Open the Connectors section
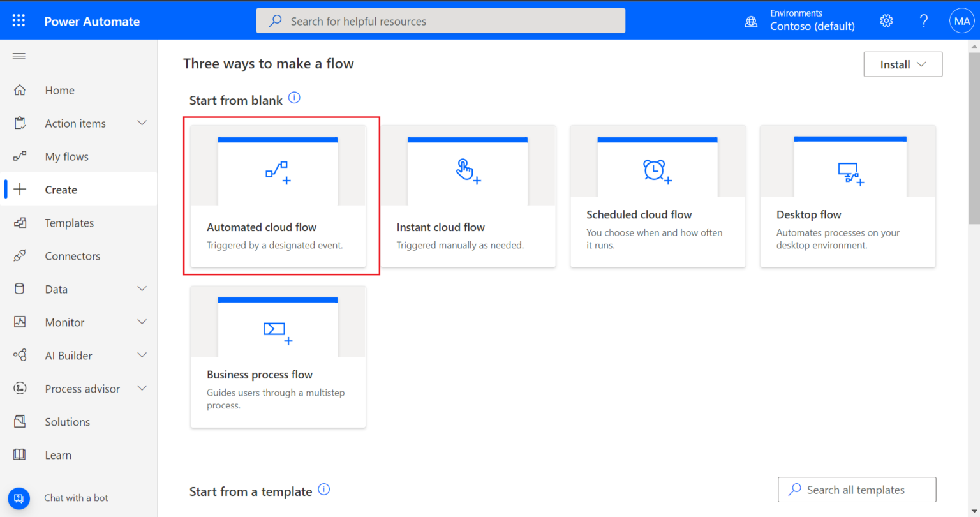The height and width of the screenshot is (517, 980). coord(72,255)
